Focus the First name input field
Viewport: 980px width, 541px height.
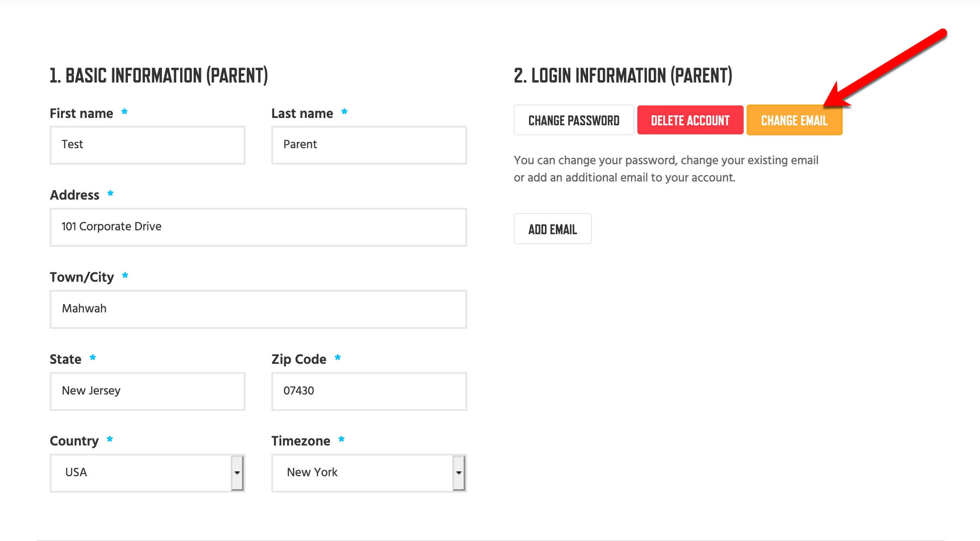tap(147, 145)
